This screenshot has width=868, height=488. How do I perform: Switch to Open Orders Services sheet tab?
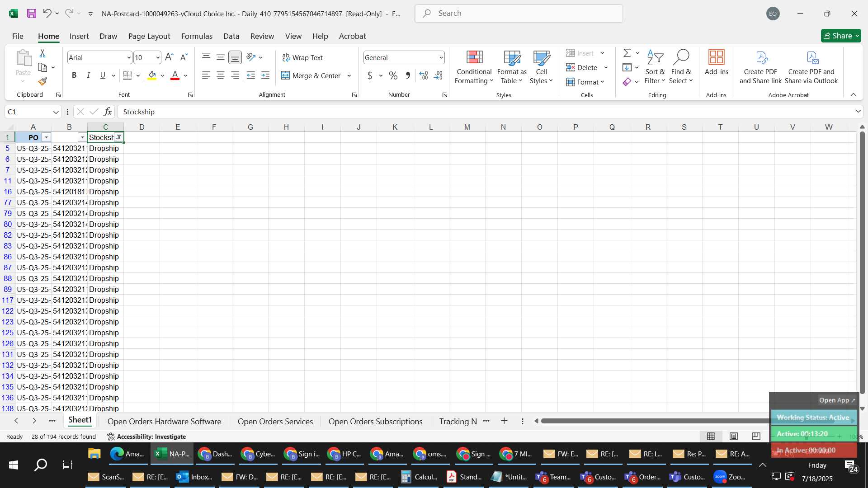[275, 421]
